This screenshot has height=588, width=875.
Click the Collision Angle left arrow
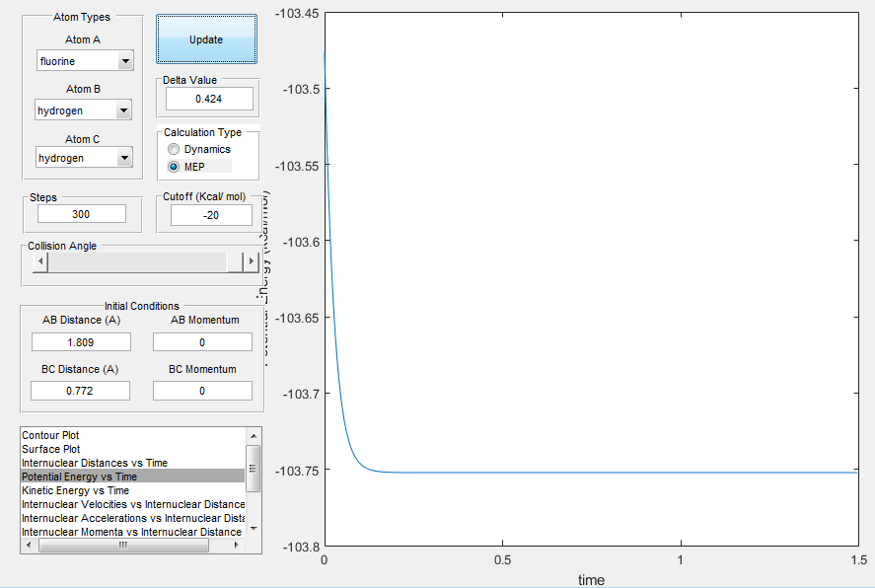coord(40,261)
